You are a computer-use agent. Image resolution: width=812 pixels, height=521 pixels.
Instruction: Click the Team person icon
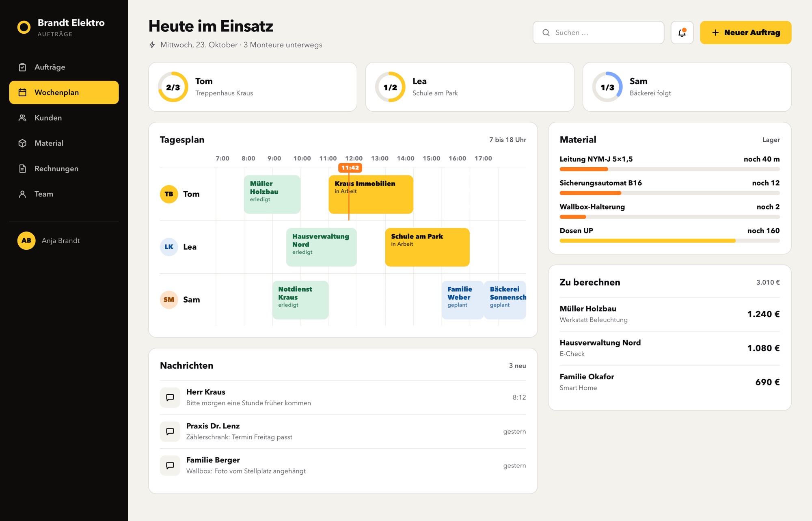point(23,194)
